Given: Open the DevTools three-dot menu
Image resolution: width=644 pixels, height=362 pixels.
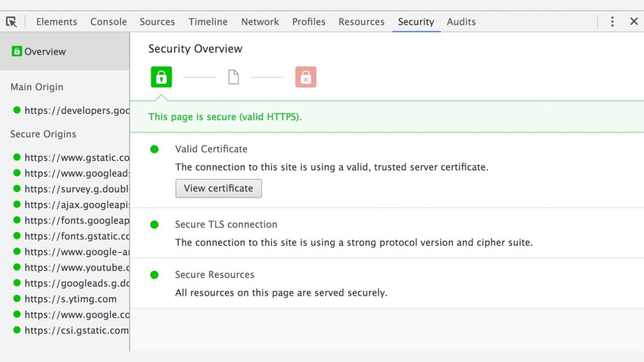Looking at the screenshot, I should pyautogui.click(x=612, y=22).
